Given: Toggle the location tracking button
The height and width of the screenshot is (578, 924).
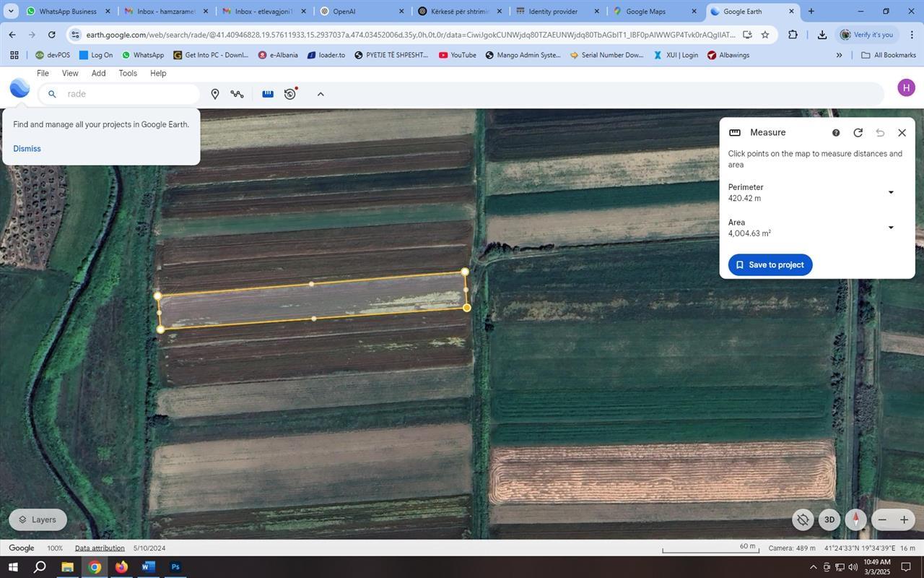Looking at the screenshot, I should point(802,519).
